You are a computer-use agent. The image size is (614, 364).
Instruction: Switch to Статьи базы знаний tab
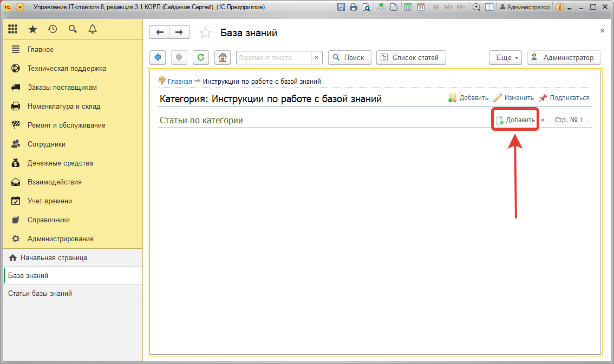click(73, 293)
